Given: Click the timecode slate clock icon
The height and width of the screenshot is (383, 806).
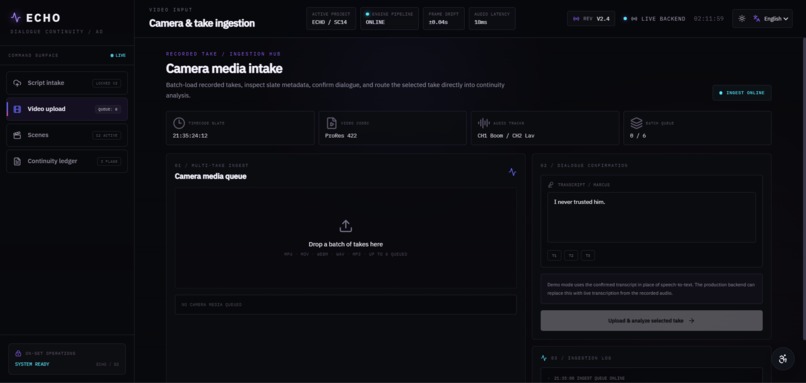Looking at the screenshot, I should (179, 123).
